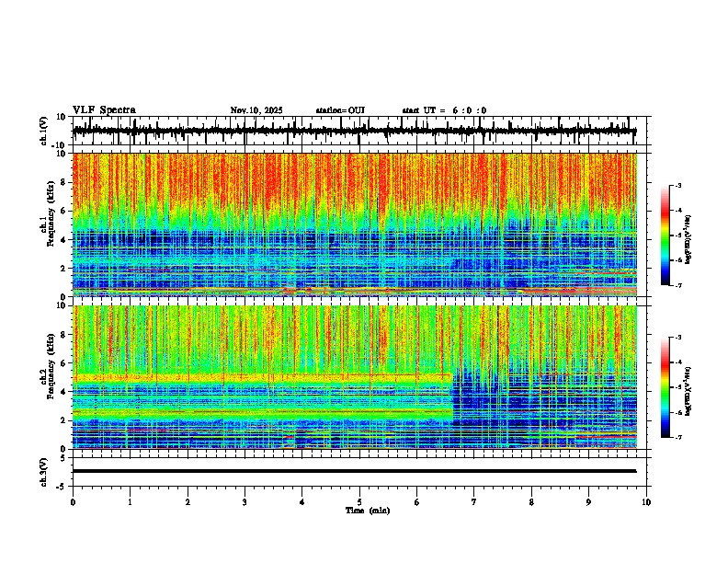Click the ch.2 color bar "log(PSD)" label
This screenshot has width=728, height=563.
688,390
